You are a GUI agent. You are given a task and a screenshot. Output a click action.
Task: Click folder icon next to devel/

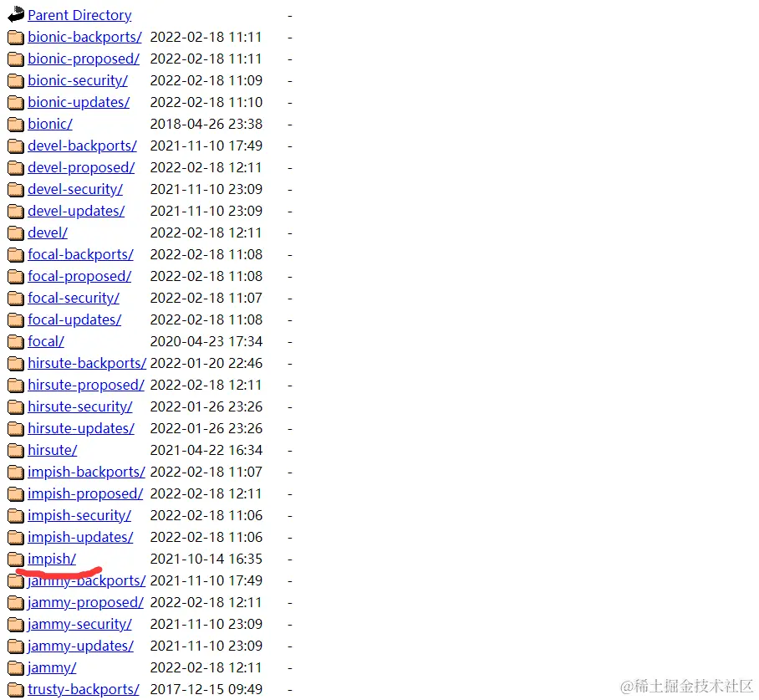[16, 233]
